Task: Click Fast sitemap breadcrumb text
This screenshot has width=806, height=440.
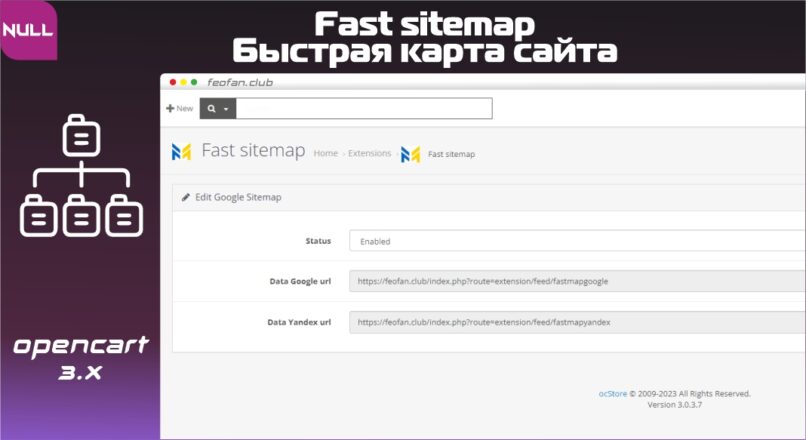Action: pyautogui.click(x=451, y=154)
